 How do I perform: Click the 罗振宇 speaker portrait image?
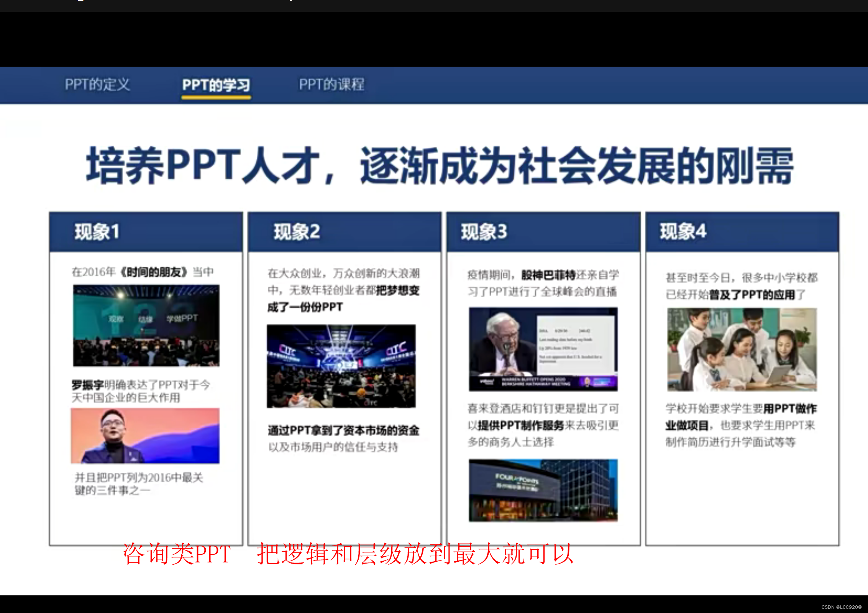pos(145,436)
